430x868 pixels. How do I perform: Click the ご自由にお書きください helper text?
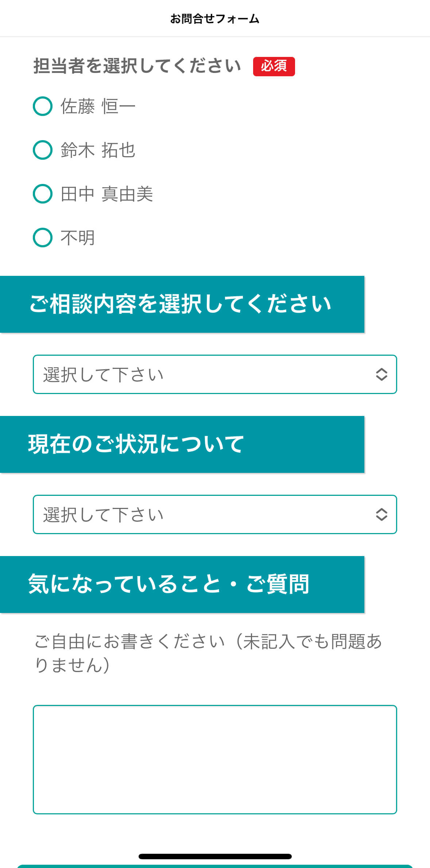pyautogui.click(x=208, y=653)
